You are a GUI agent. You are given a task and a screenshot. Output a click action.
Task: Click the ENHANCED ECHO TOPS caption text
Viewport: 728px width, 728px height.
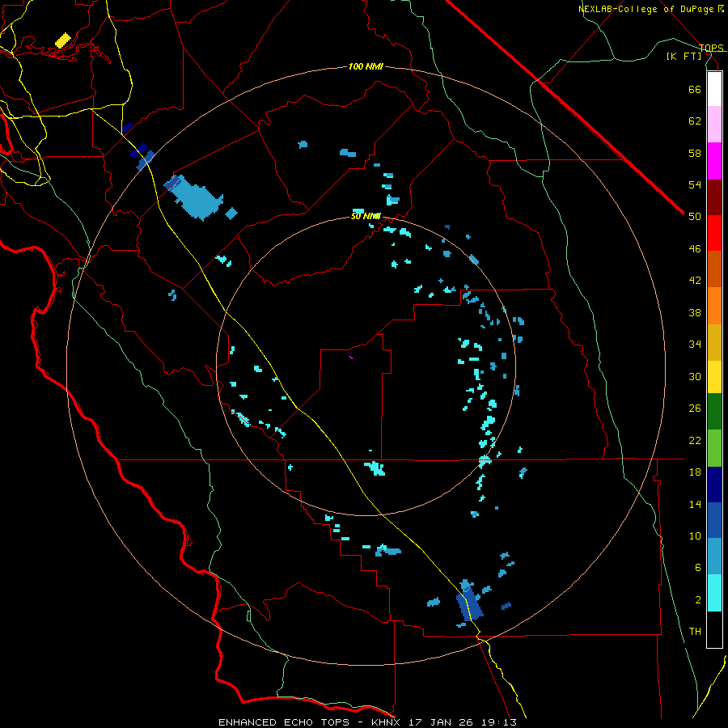pos(284,722)
